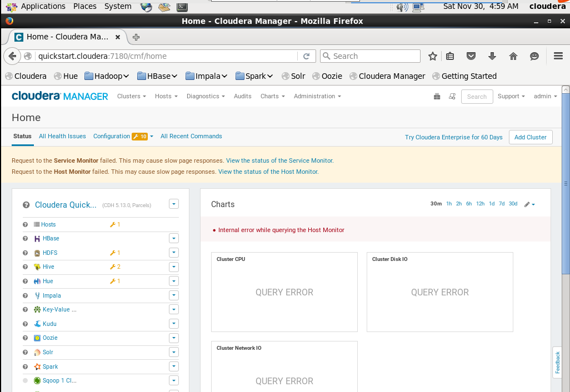The height and width of the screenshot is (392, 570).
Task: Expand the HBase service actions dropdown
Action: (x=174, y=238)
